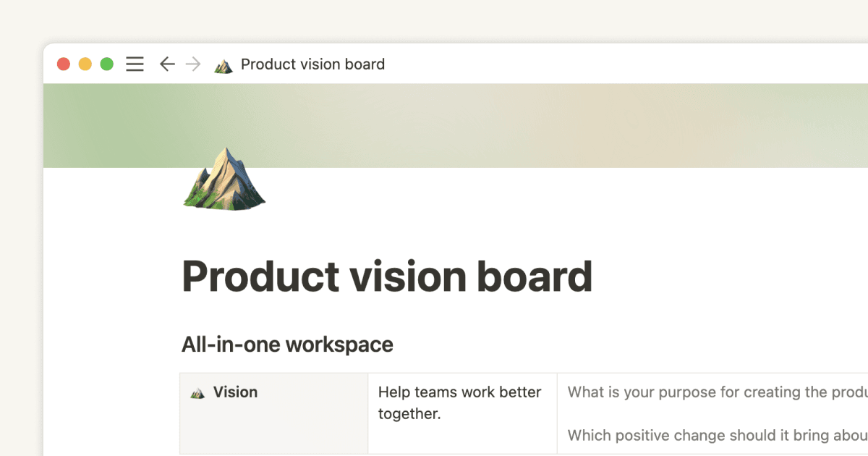Click the yellow minimize circle
The height and width of the screenshot is (456, 868).
(85, 64)
